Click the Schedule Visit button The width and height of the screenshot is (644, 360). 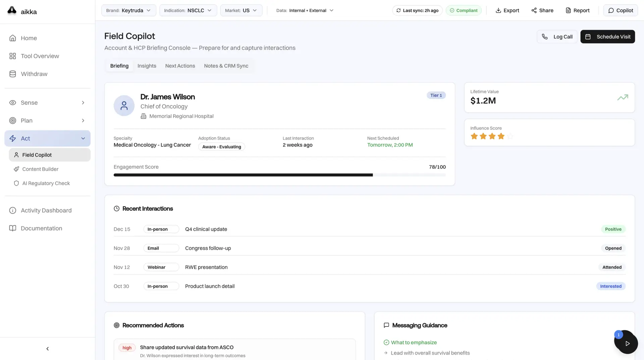[607, 37]
